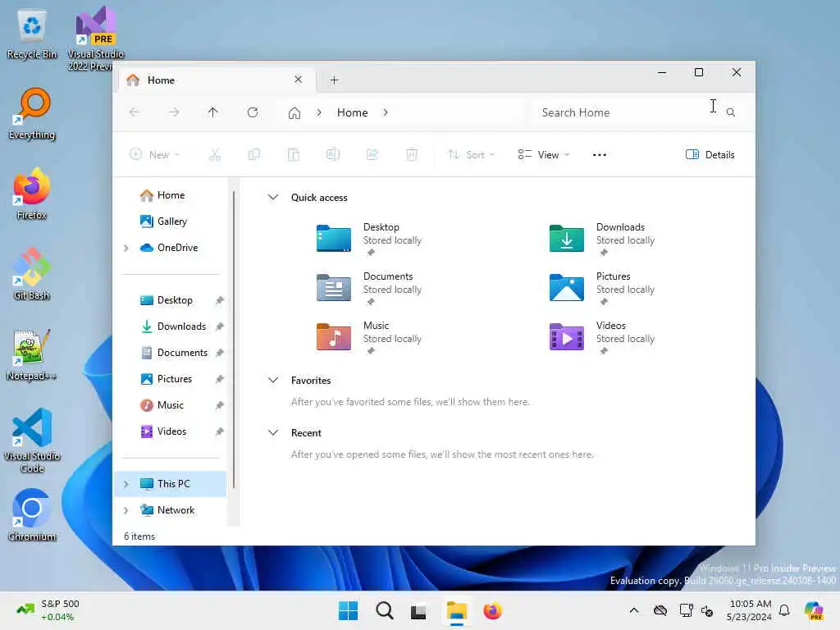This screenshot has width=840, height=630.
Task: Open Pictures folder in Quick access
Action: [603, 288]
